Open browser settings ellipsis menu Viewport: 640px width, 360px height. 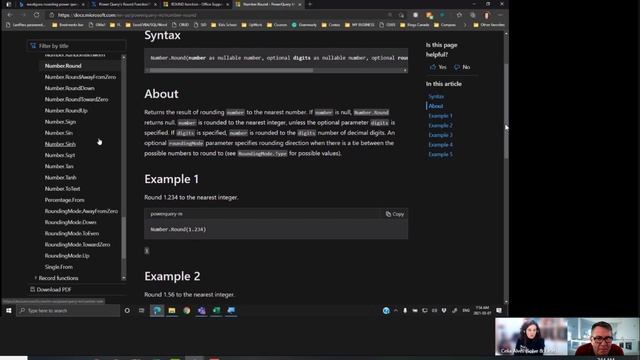coord(500,15)
